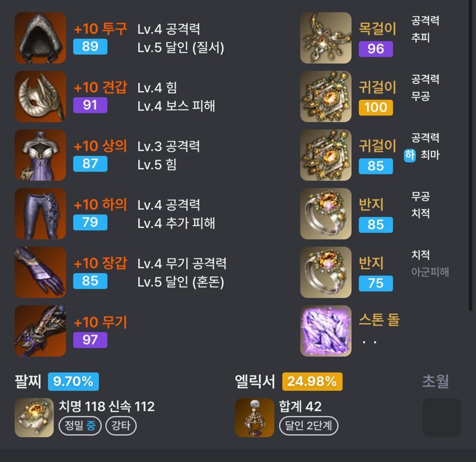Open the chest armor (상의) icon
Screen dimensions: 476x462
(40, 155)
